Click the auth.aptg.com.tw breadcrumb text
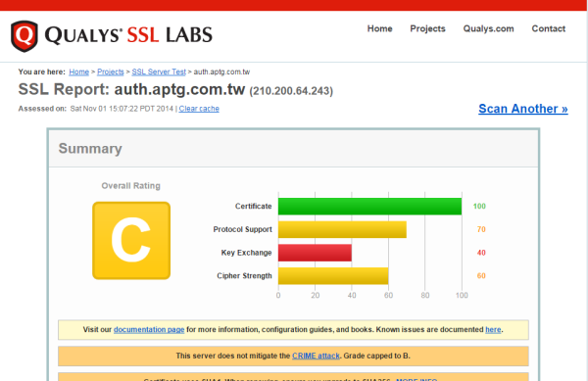588x381 pixels. click(x=221, y=71)
